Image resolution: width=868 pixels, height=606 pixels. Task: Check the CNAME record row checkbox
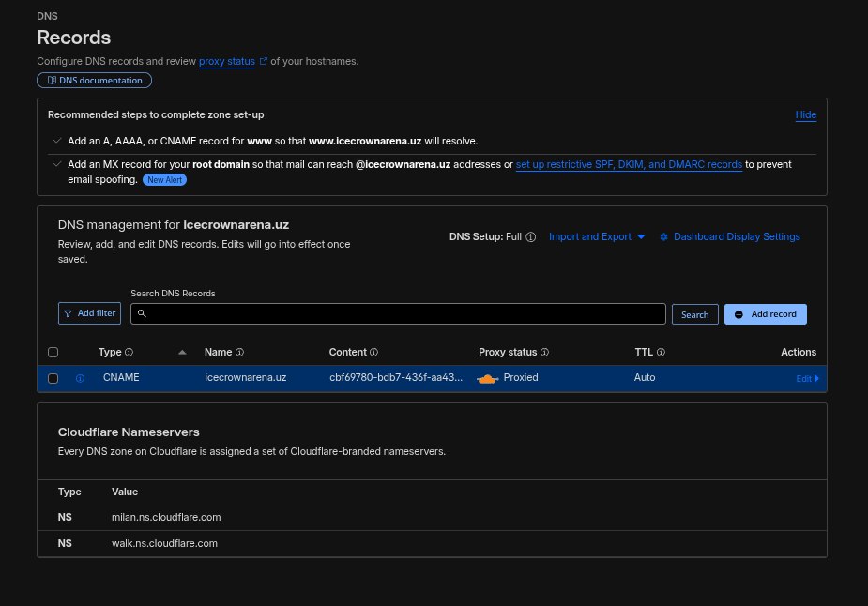coord(53,378)
